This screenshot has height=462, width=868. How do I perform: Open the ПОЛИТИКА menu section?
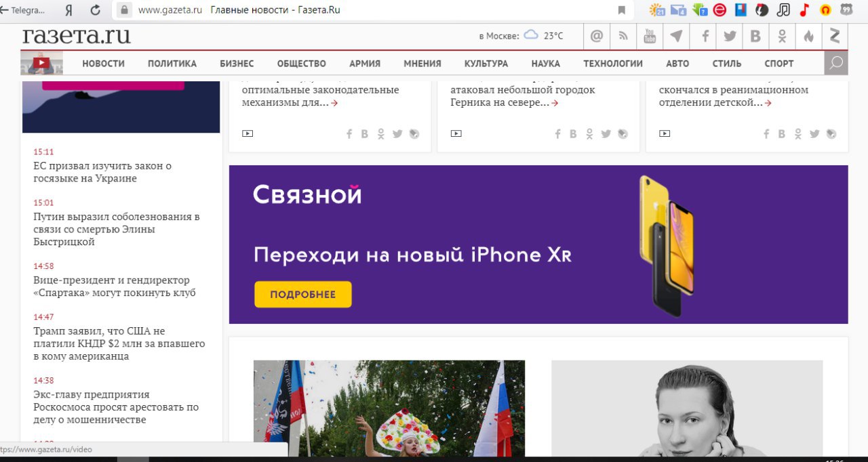(172, 64)
